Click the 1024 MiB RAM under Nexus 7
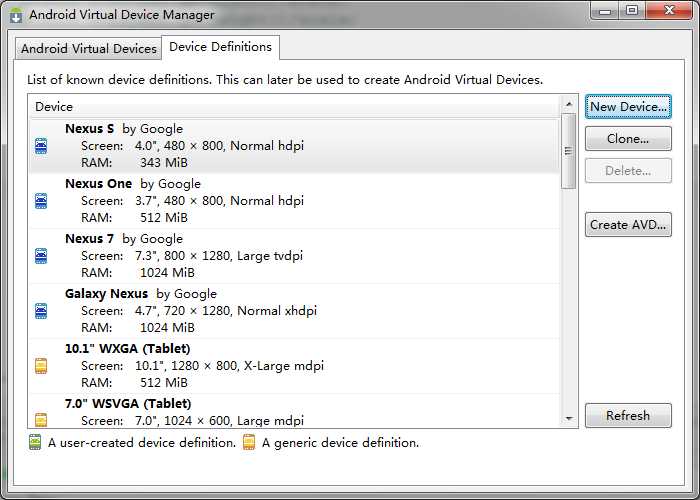The height and width of the screenshot is (500, 700). coord(167,273)
